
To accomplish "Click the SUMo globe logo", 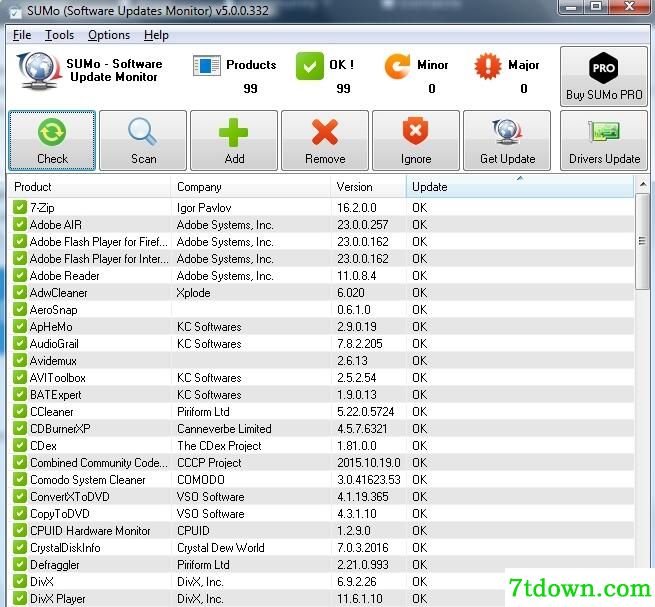I will click(39, 70).
